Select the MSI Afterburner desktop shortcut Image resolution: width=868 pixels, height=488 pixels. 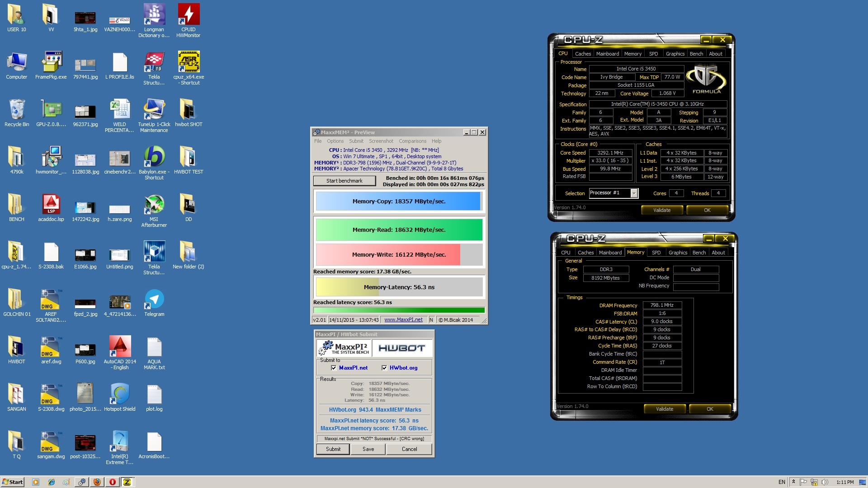[x=154, y=210]
